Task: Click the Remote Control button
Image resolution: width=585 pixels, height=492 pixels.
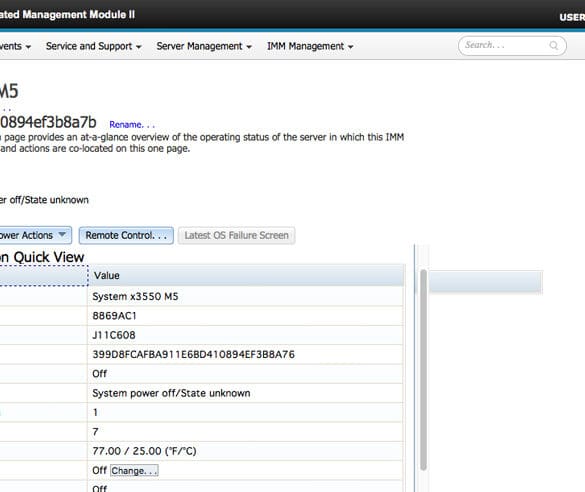Action: click(126, 235)
